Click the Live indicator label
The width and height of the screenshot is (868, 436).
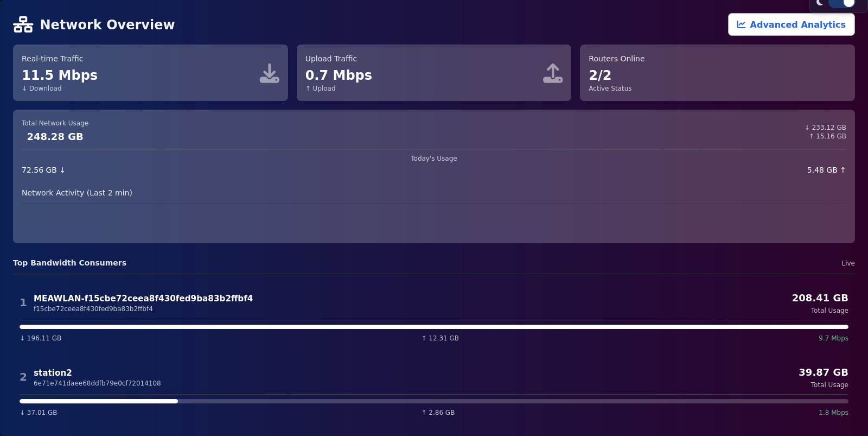click(x=848, y=263)
